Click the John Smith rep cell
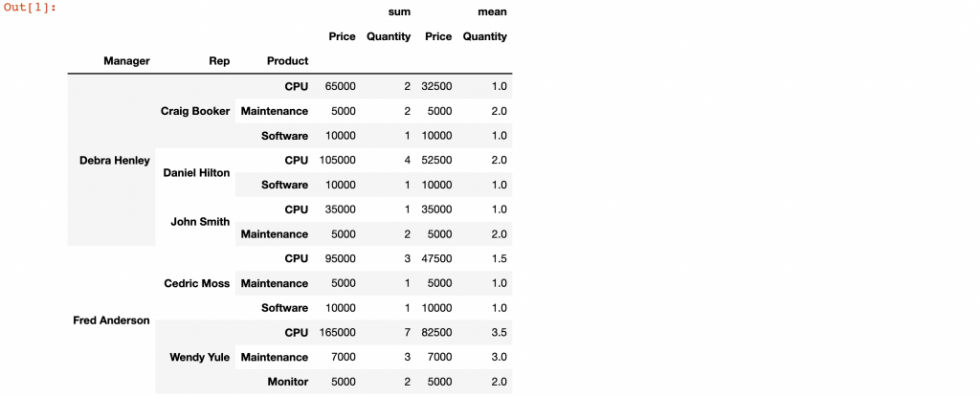Screen dimensions: 980x397 point(200,221)
